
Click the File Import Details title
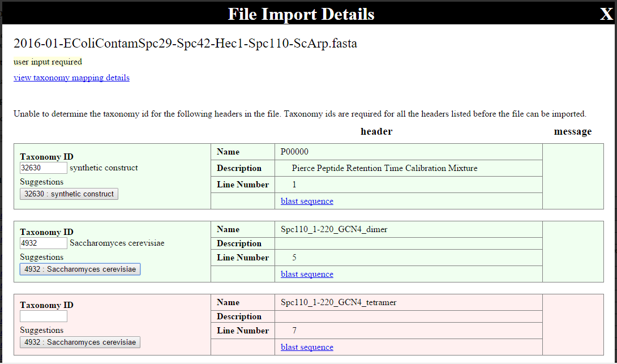pos(301,15)
